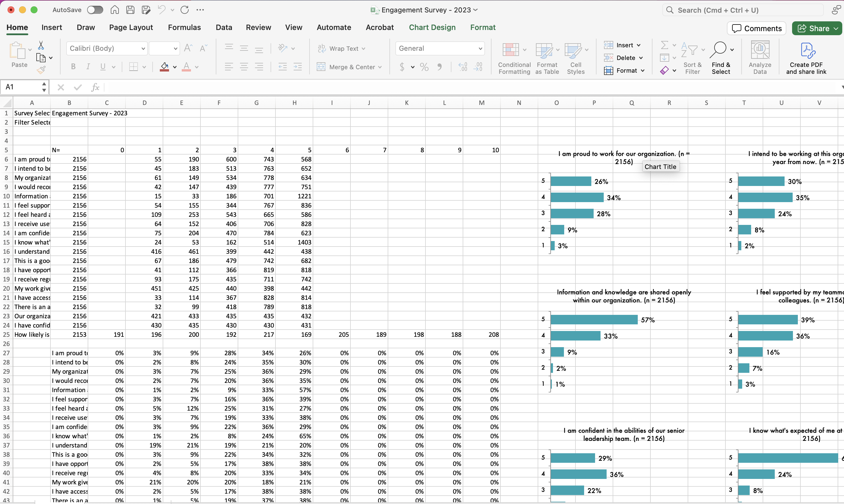Viewport: 844px width, 504px height.
Task: Click the AutoSum sigma icon
Action: 665,45
